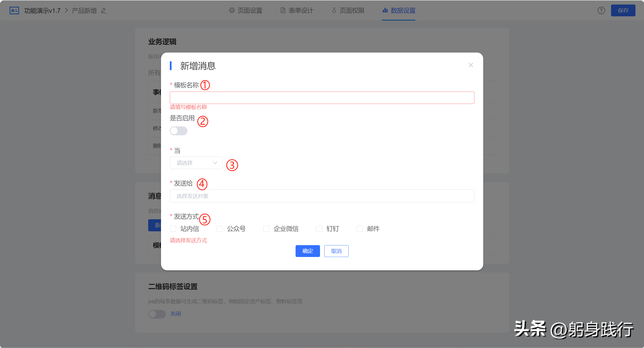Click the app logo icon in header
The width and height of the screenshot is (644, 348).
[x=14, y=11]
